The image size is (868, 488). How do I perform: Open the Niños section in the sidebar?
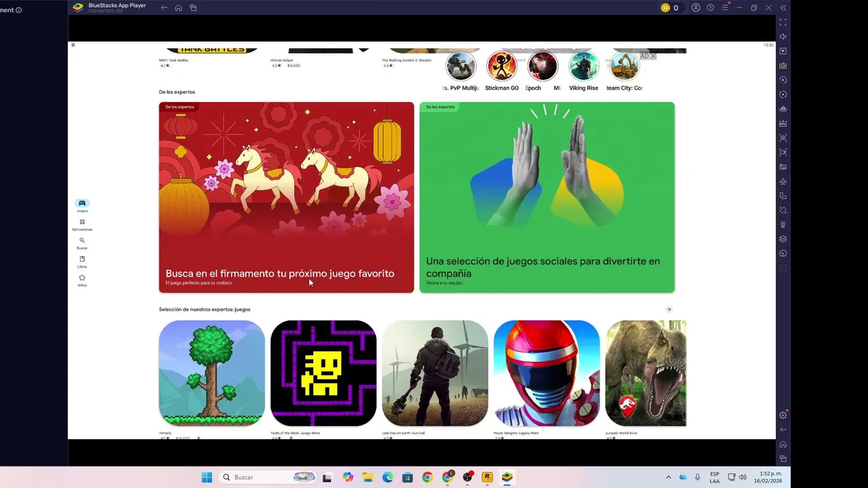(x=82, y=281)
